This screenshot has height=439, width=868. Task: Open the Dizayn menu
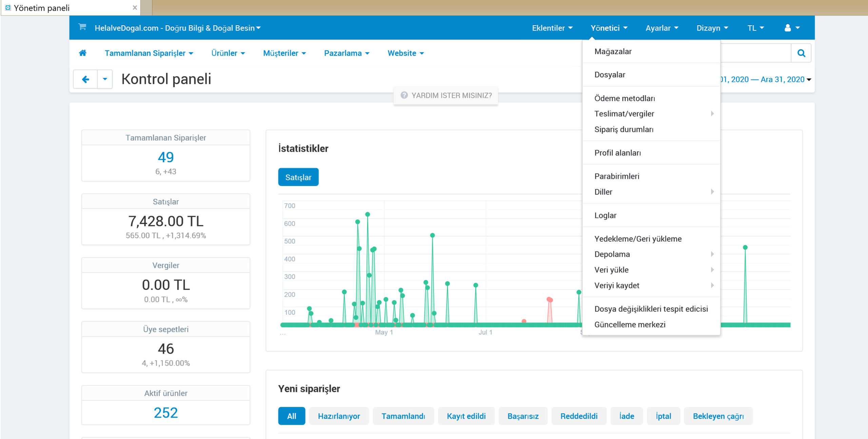712,28
